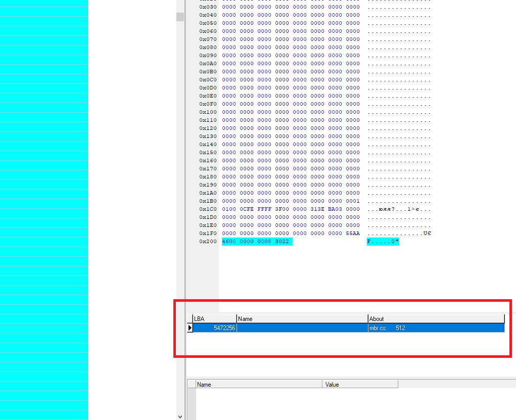Click offset label 0x1C0

[208, 209]
